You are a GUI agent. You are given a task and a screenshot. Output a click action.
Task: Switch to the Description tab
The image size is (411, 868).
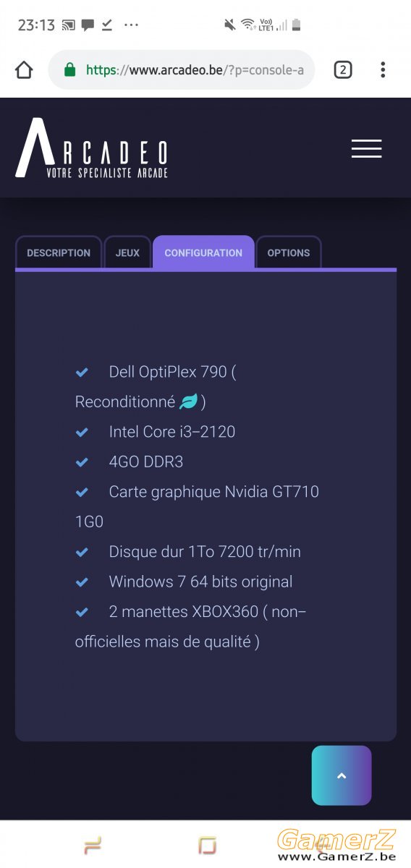tap(59, 252)
